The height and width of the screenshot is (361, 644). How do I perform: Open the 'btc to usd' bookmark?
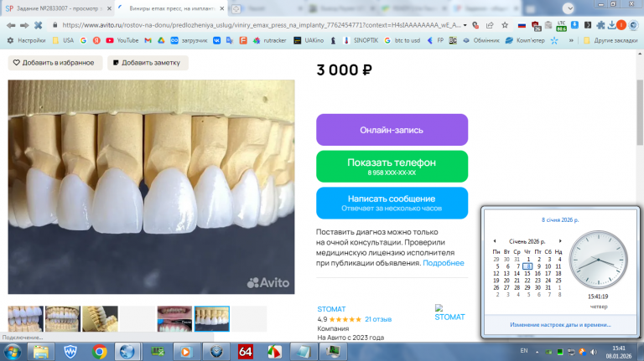pos(402,40)
